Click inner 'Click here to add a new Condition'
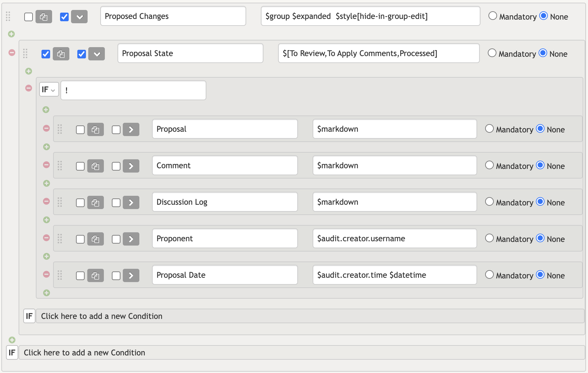 pos(310,316)
